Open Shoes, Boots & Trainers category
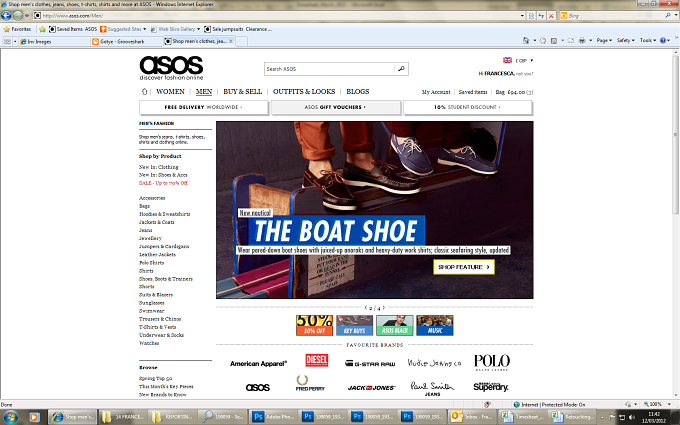The width and height of the screenshot is (680, 425). 166,279
